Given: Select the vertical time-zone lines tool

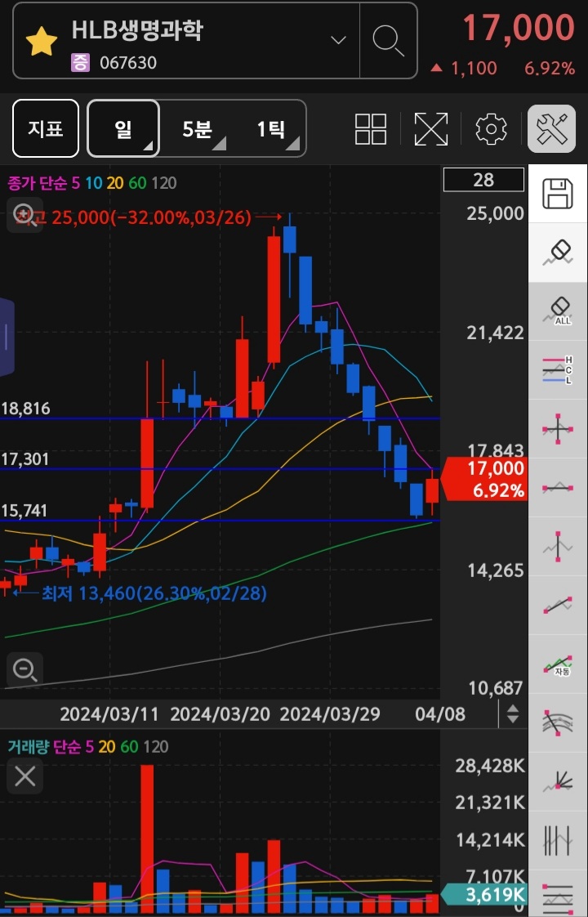Looking at the screenshot, I should tap(558, 842).
